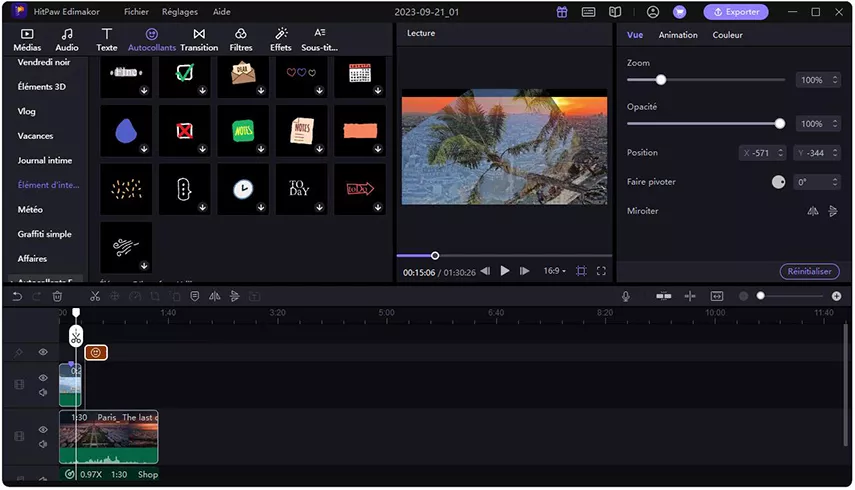855x490 pixels.
Task: Download the calendar sticker
Action: [377, 90]
